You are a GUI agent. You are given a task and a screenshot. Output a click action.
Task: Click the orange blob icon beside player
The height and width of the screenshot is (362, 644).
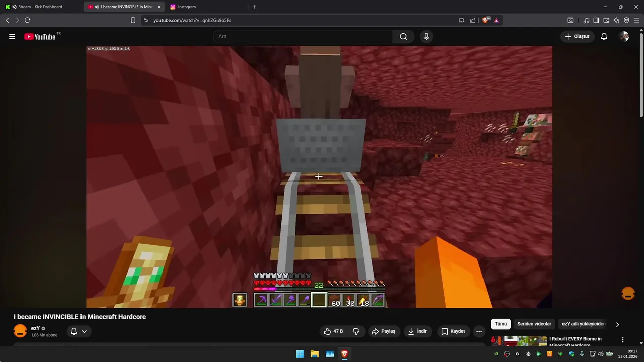point(628,294)
